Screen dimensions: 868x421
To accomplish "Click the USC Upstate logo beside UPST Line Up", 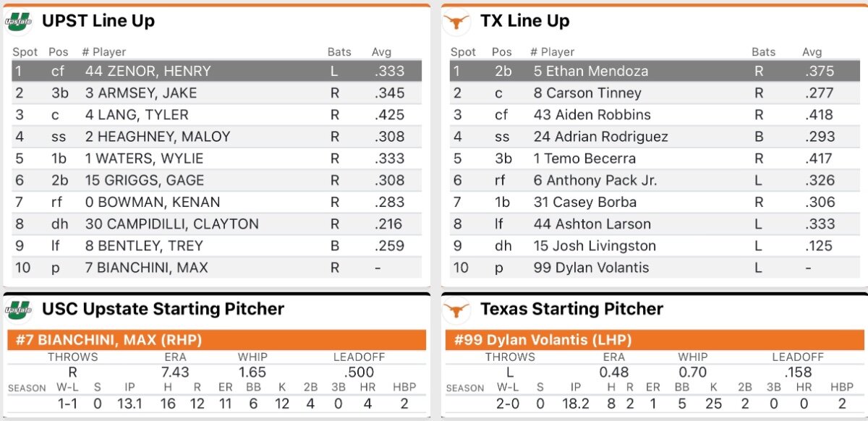I will coord(18,22).
